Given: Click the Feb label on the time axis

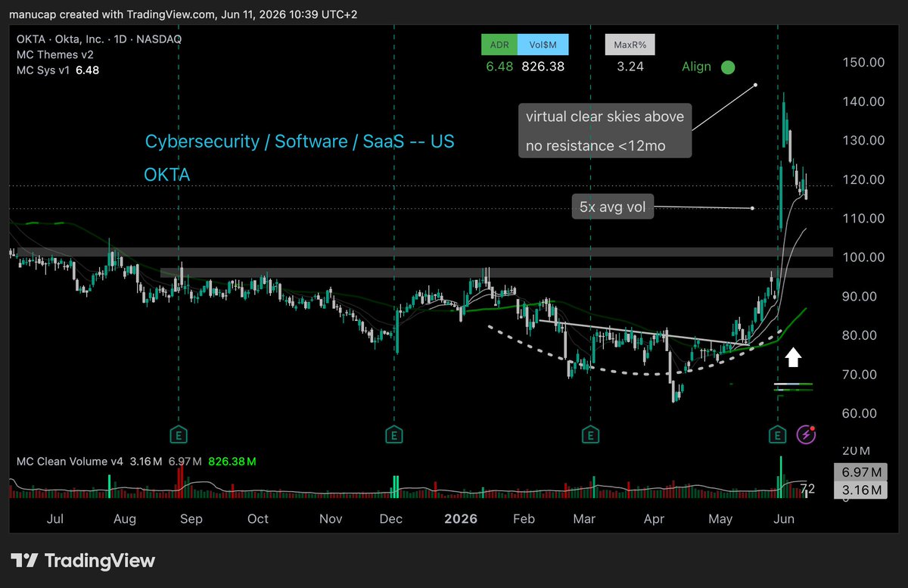Looking at the screenshot, I should pos(524,518).
